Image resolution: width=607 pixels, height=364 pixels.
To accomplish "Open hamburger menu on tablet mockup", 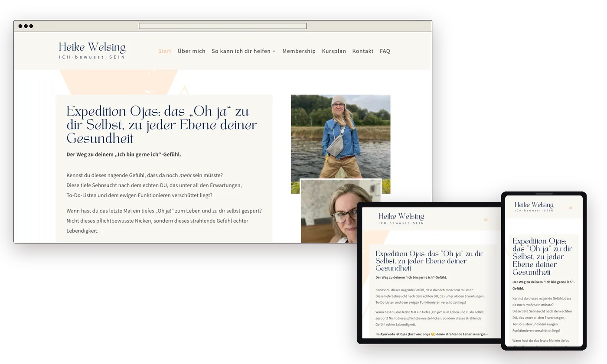I will pos(486,219).
